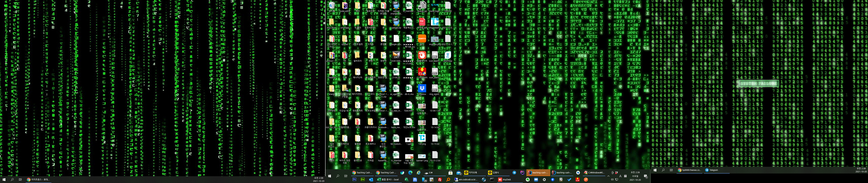Open Internet Explorer from taskbar
Screen dimensions: 868x183
point(419,172)
